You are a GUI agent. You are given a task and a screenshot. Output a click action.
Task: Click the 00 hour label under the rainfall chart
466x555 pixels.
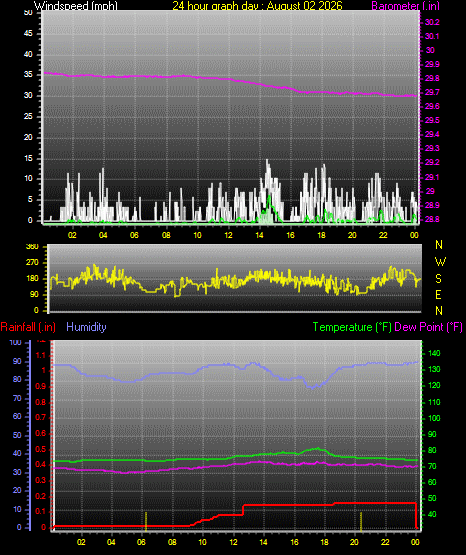tap(415, 542)
